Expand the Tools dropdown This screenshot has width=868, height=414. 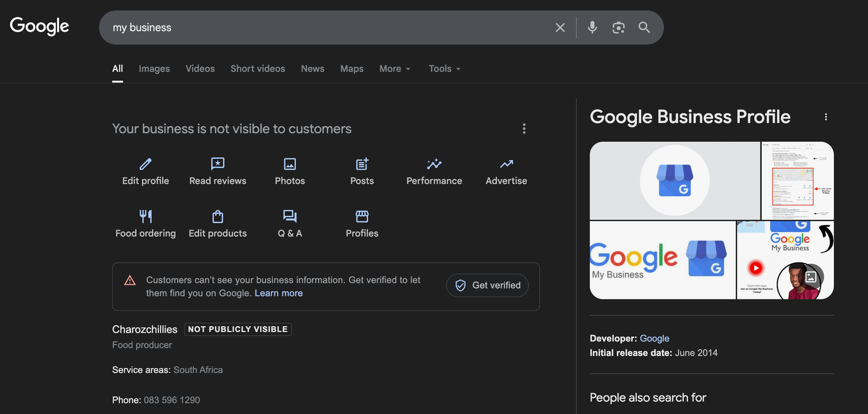pos(445,69)
